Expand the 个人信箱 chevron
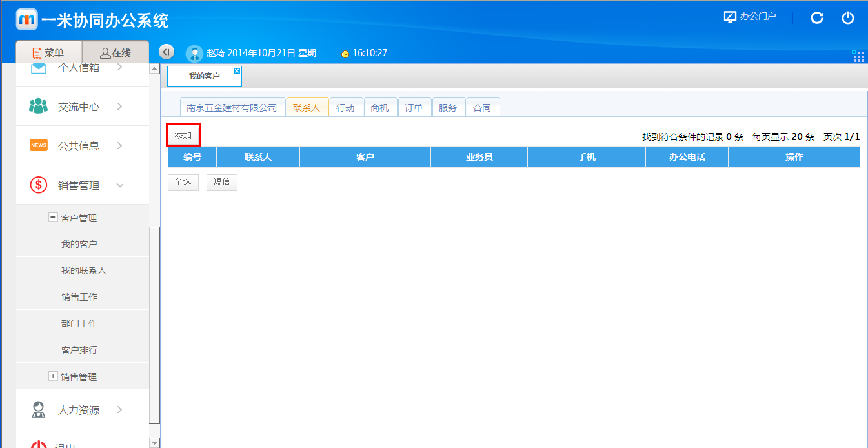This screenshot has height=448, width=868. [119, 68]
